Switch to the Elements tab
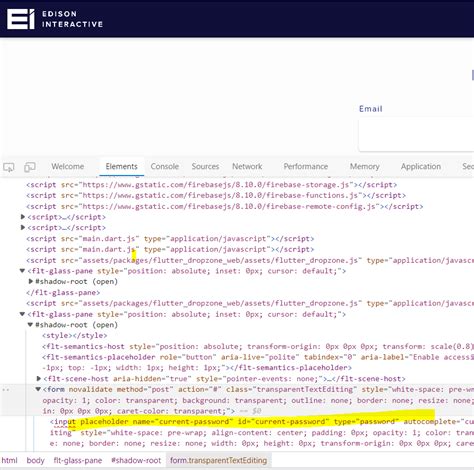 pos(121,166)
